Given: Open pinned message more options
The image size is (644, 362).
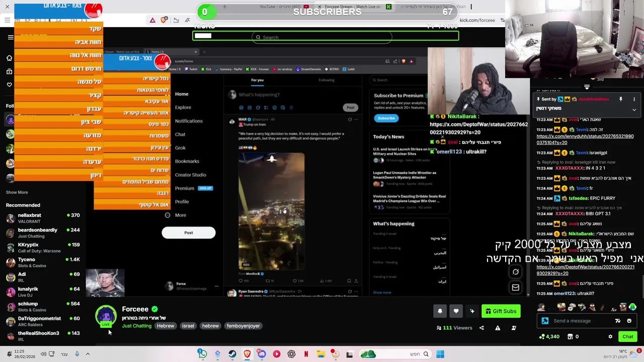Looking at the screenshot, I should click(634, 99).
